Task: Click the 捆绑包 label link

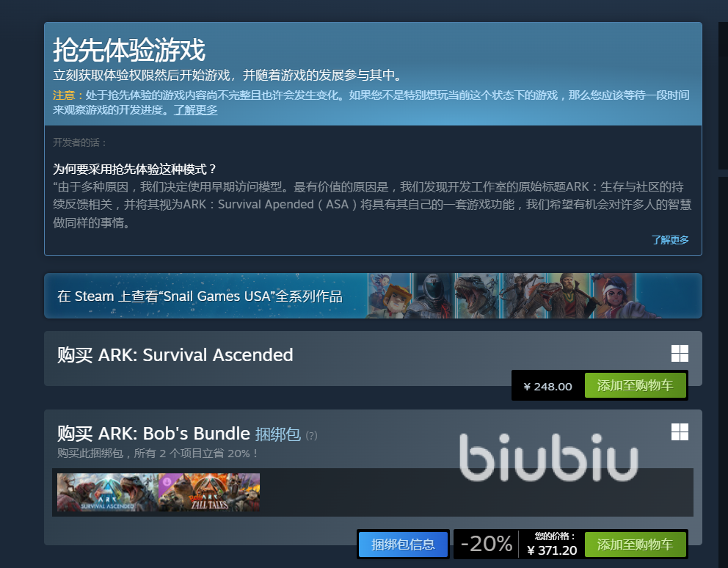Action: click(278, 434)
